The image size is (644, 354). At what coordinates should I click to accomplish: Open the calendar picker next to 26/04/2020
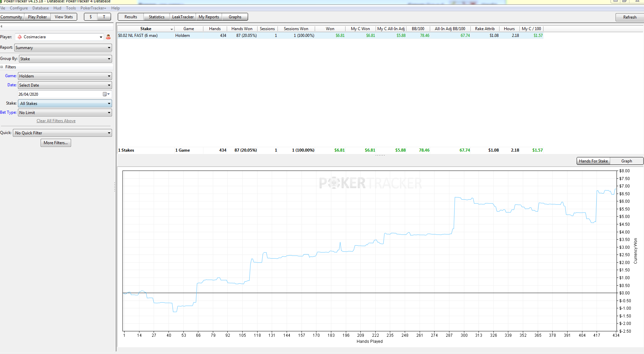coord(106,94)
